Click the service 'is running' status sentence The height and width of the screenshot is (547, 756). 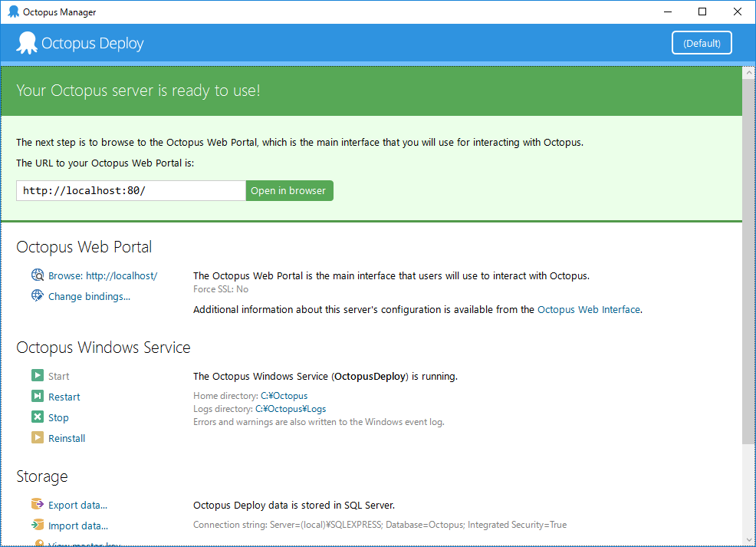pyautogui.click(x=325, y=376)
